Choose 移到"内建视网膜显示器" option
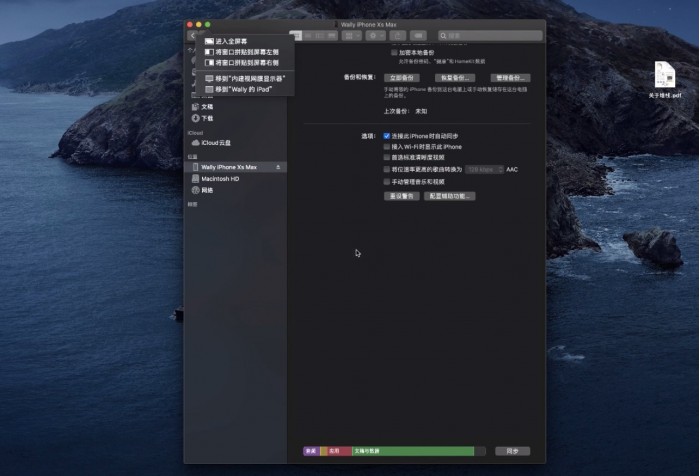This screenshot has height=476, width=700. coord(245,78)
